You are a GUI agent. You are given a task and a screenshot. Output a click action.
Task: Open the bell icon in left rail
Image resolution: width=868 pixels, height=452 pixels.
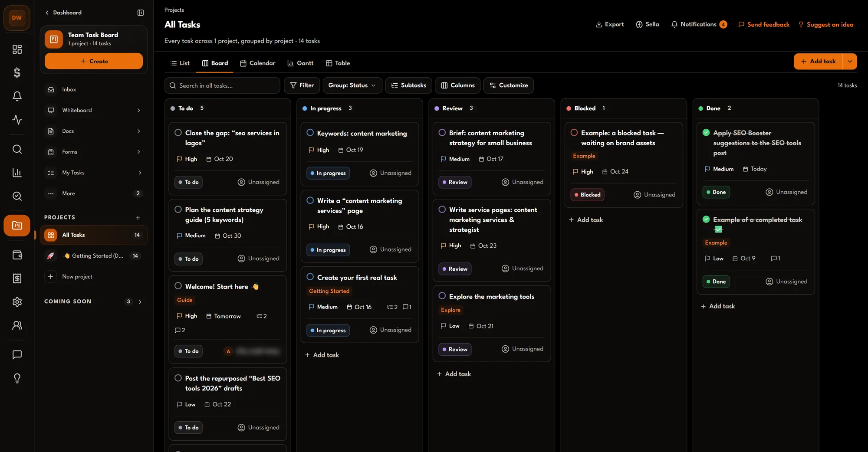coord(17,96)
